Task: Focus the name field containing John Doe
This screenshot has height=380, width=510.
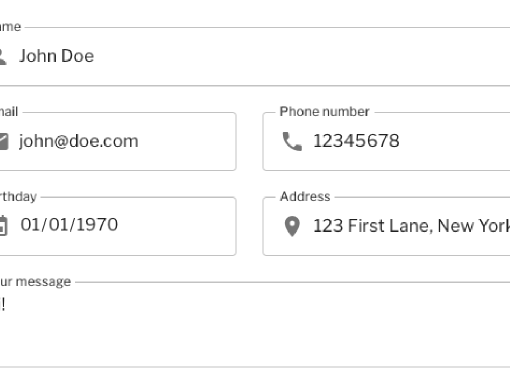Action: point(255,56)
